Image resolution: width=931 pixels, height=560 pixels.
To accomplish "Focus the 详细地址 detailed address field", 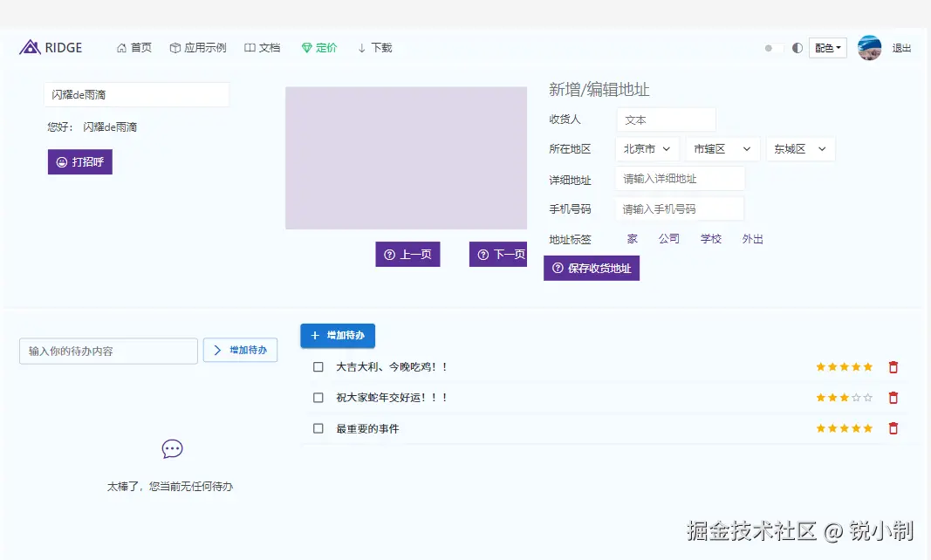I will tap(680, 179).
